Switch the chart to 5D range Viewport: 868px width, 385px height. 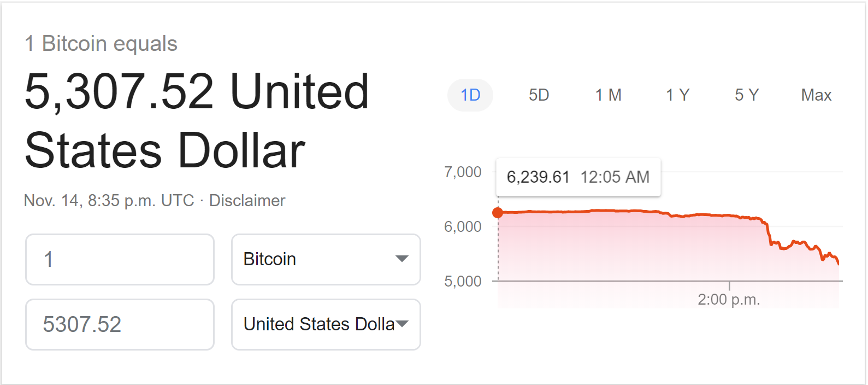539,95
